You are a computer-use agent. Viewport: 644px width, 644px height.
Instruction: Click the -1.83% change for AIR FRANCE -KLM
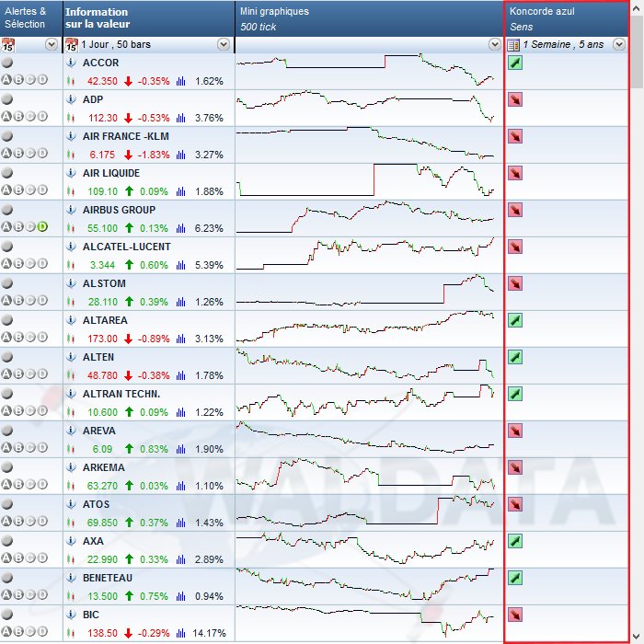click(154, 155)
